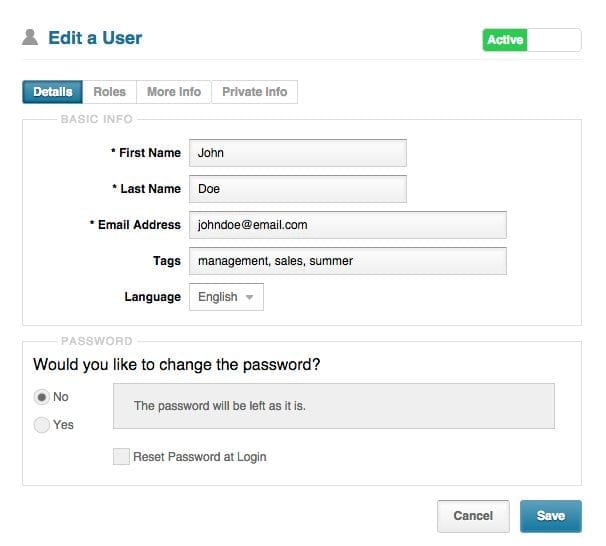The image size is (606, 546).
Task: Toggle the Active status switch
Action: (532, 40)
